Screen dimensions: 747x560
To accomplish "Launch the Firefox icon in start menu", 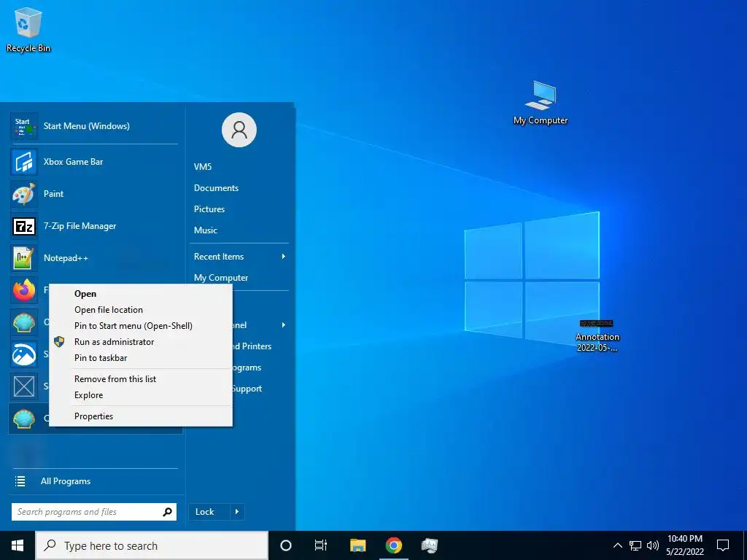I will [23, 290].
